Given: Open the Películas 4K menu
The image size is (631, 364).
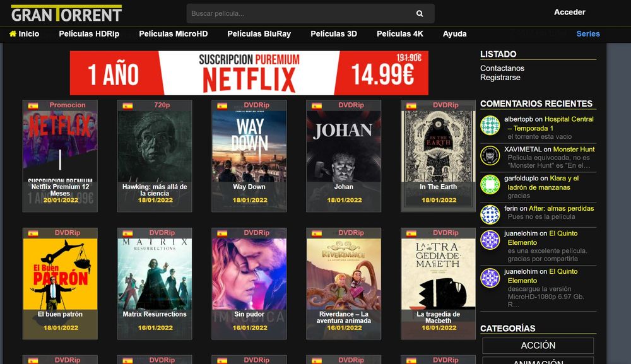Looking at the screenshot, I should [x=400, y=34].
